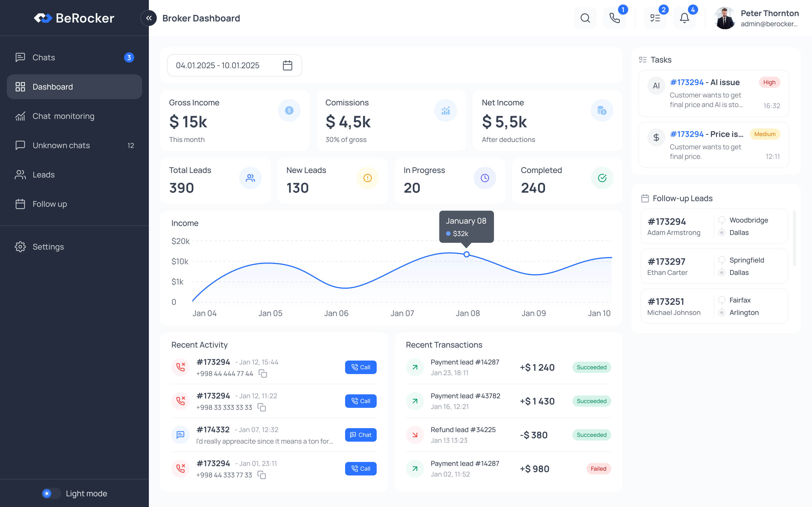The height and width of the screenshot is (507, 812).
Task: Click the Gross Income dollar icon
Action: [x=289, y=110]
